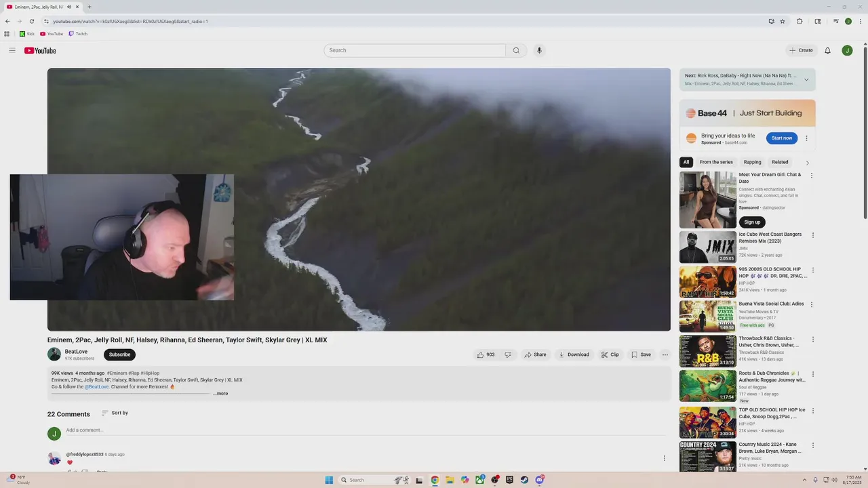Subscribe to the BeatLove channel
This screenshot has height=488, width=868.
[119, 354]
